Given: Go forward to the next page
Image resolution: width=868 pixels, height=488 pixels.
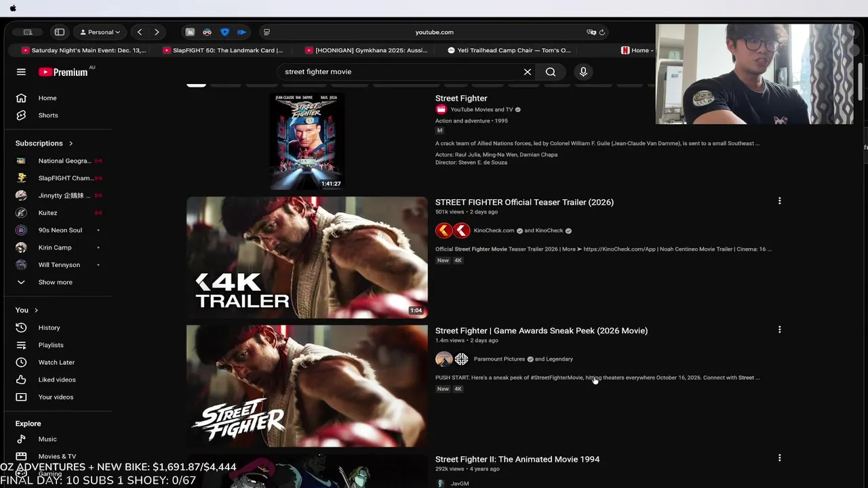Looking at the screenshot, I should tap(157, 32).
